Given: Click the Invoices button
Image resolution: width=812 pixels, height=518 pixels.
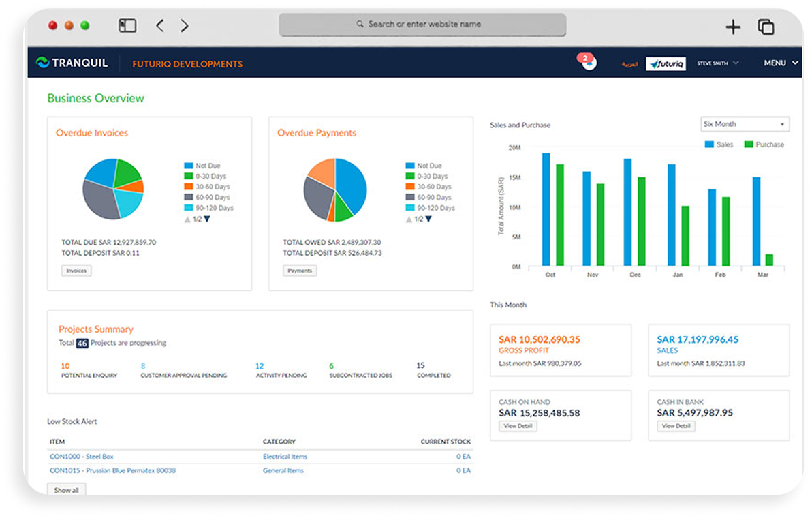Looking at the screenshot, I should pos(76,271).
